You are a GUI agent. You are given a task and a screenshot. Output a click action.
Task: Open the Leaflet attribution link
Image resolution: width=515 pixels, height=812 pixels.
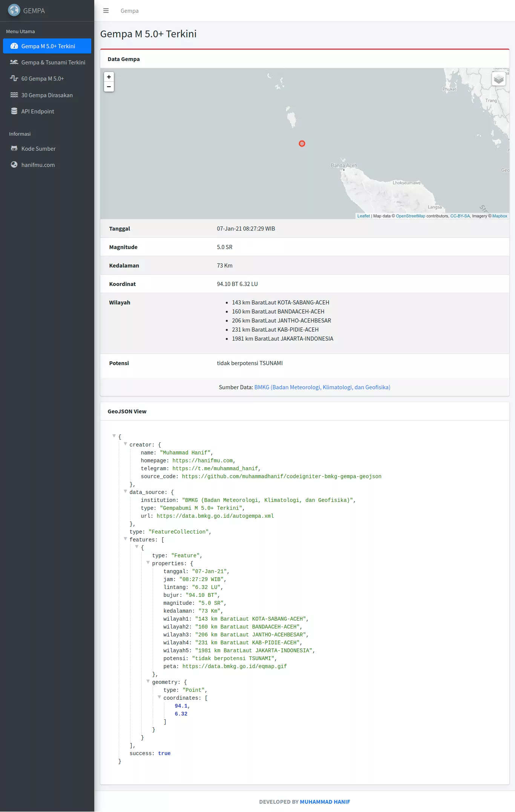(363, 216)
